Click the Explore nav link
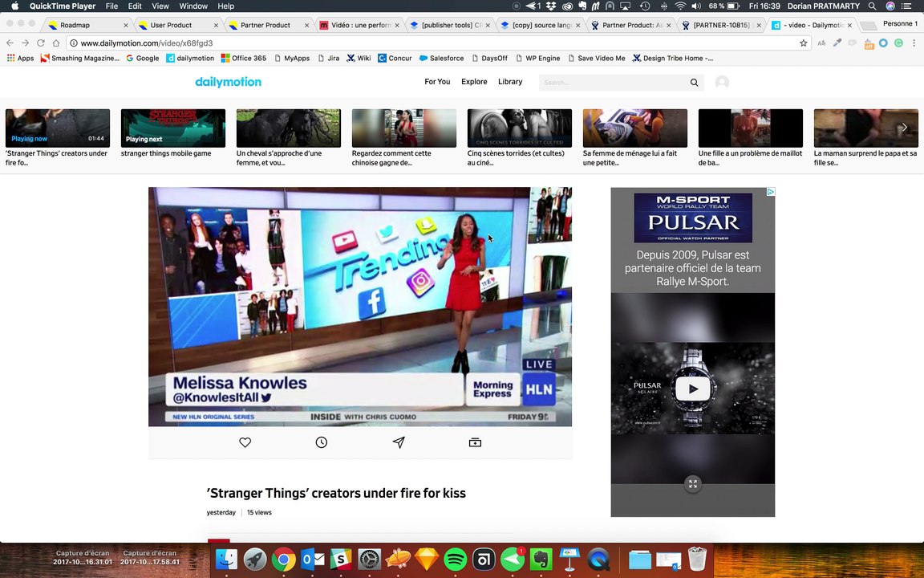The width and height of the screenshot is (924, 578). coord(474,82)
